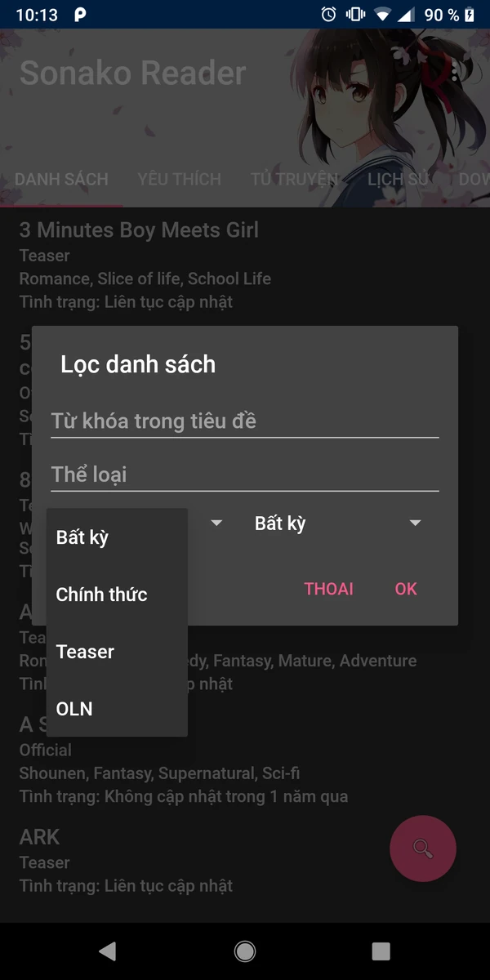Switch to the YÊU THÍCH tab
490x980 pixels.
(179, 179)
